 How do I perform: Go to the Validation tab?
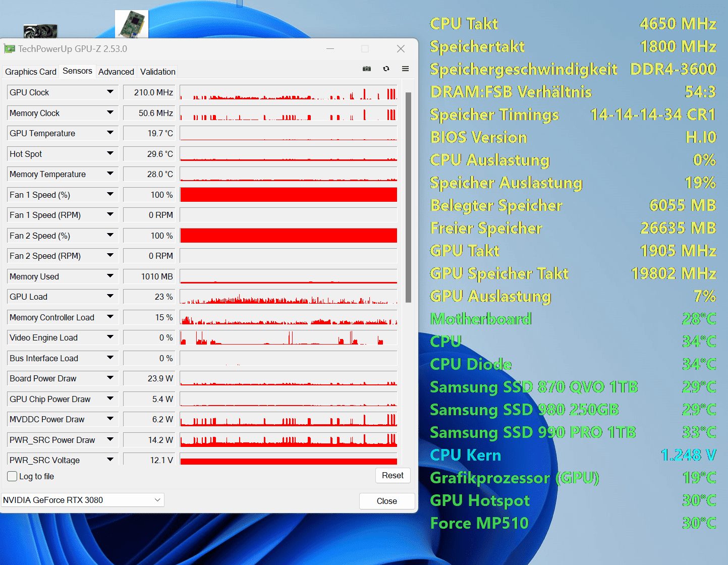pyautogui.click(x=158, y=72)
